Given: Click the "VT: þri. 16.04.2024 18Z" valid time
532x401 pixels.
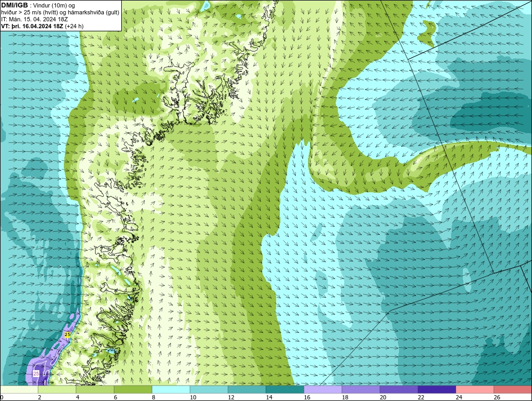Looking at the screenshot, I should coord(32,26).
